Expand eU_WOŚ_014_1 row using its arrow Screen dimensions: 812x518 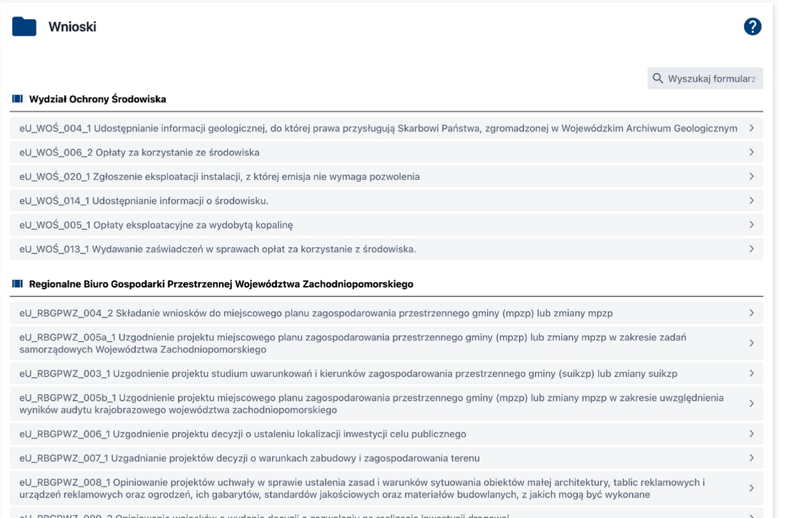tap(751, 201)
